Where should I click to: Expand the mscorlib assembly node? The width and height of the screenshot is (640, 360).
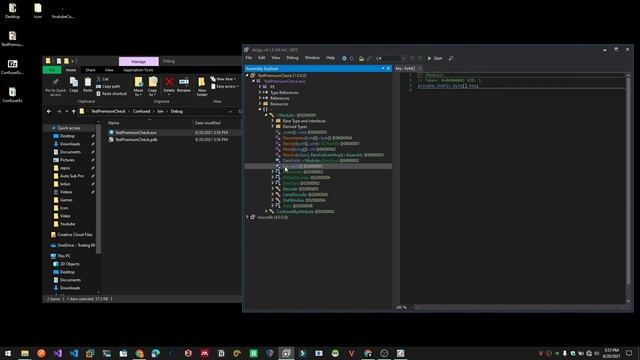tap(247, 217)
